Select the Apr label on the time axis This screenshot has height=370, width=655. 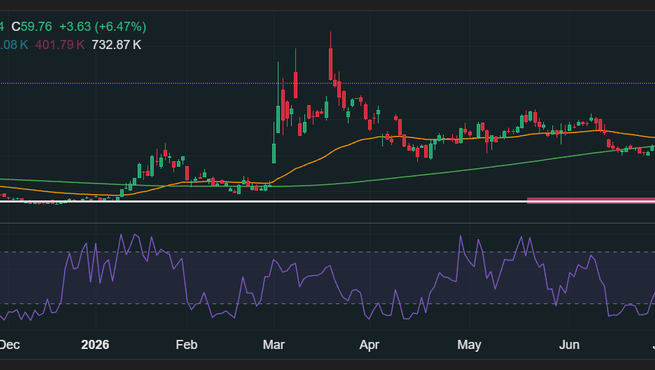coord(369,345)
